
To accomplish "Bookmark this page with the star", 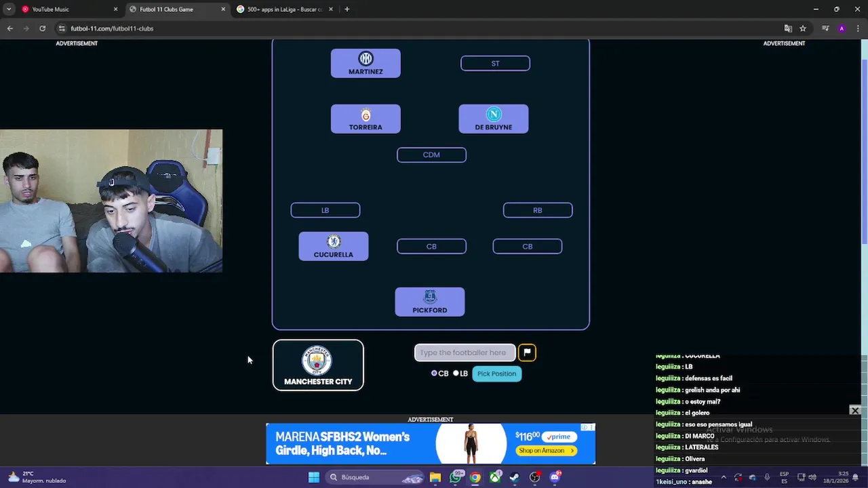I will (803, 28).
